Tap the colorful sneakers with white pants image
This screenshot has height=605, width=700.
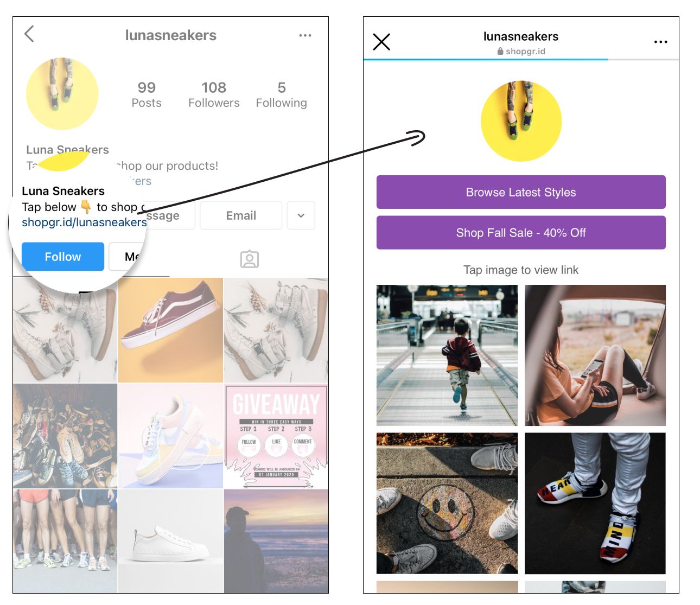(x=595, y=503)
